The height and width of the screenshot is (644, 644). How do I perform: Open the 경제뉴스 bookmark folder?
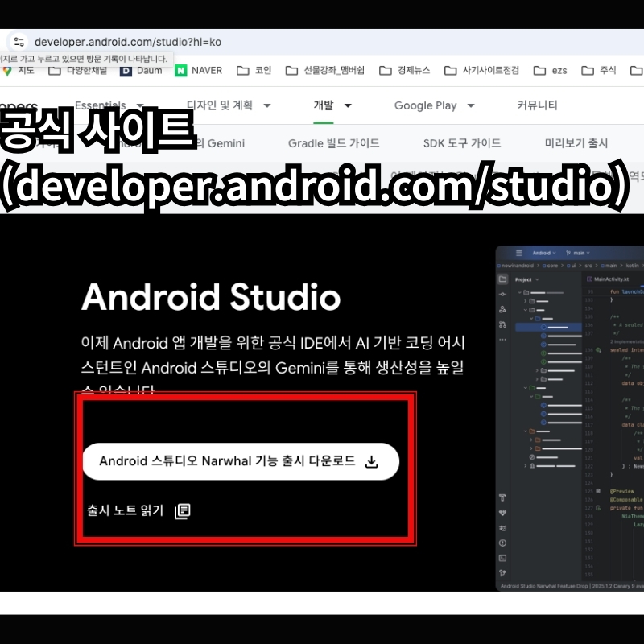(405, 71)
